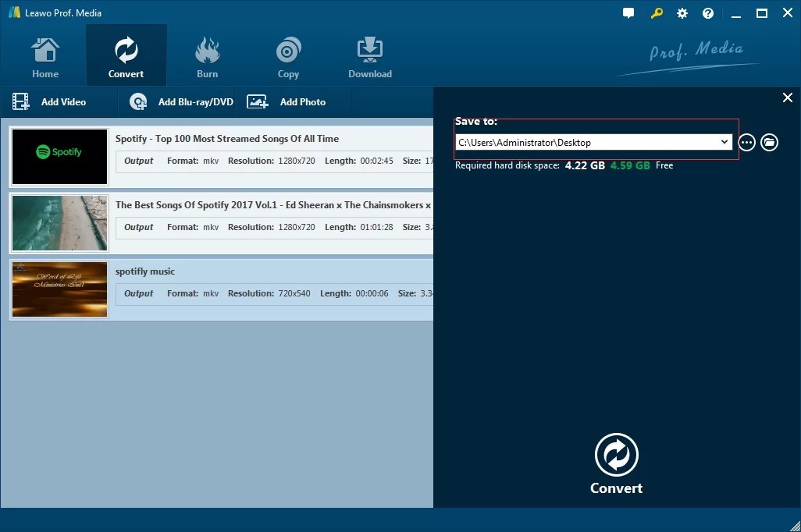Click Length 01:01:28 value

point(376,227)
